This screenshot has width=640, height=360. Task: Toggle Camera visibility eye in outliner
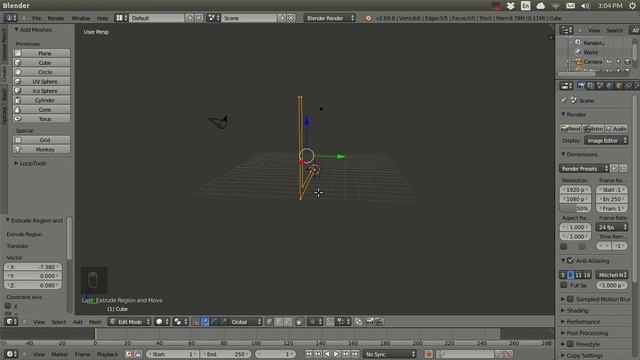(x=609, y=61)
